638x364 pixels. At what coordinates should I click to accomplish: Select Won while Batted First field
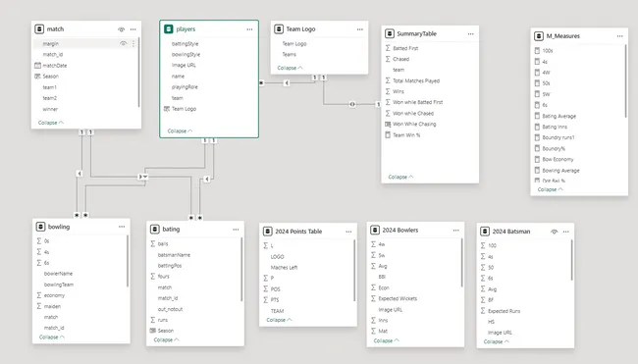tap(418, 102)
